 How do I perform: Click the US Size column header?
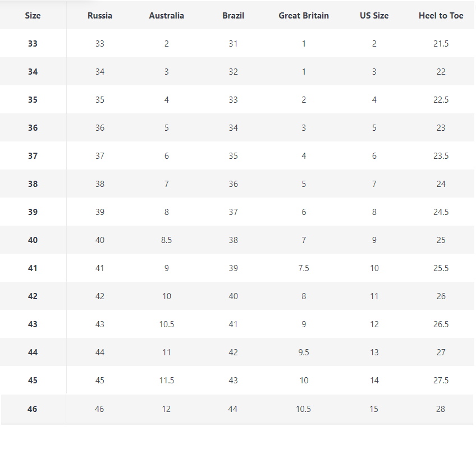[374, 16]
